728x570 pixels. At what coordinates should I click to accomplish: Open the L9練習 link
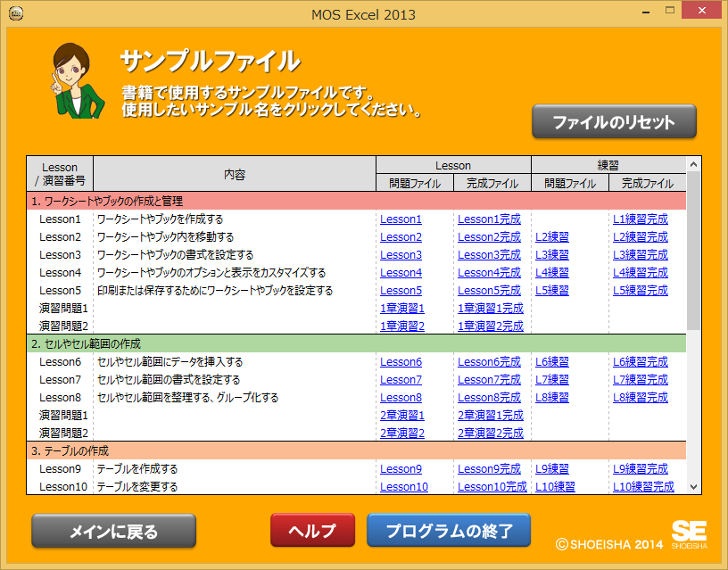552,469
